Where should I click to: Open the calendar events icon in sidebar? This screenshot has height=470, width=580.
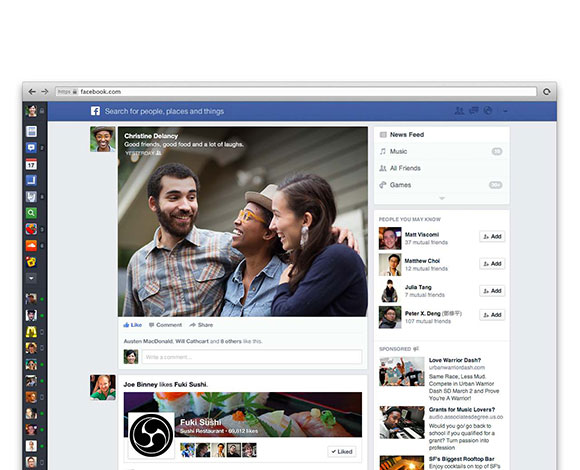coord(31,164)
